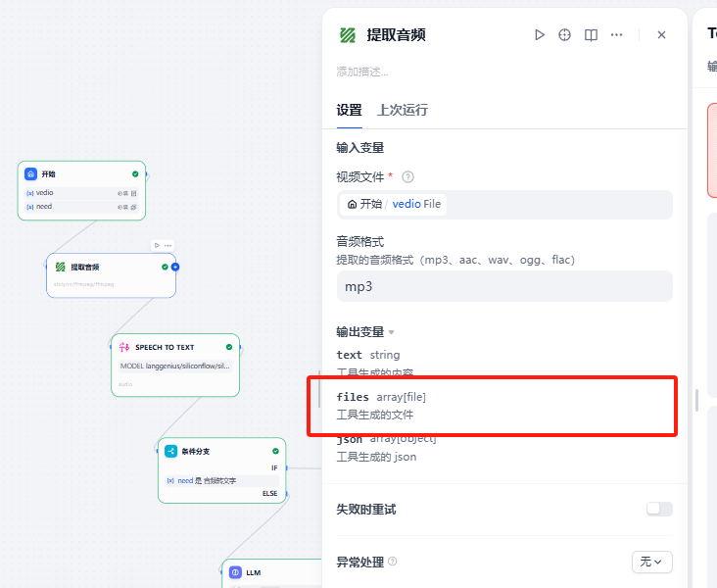Click the vertical scrollbar beside the panel
The image size is (717, 588).
pyautogui.click(x=696, y=401)
